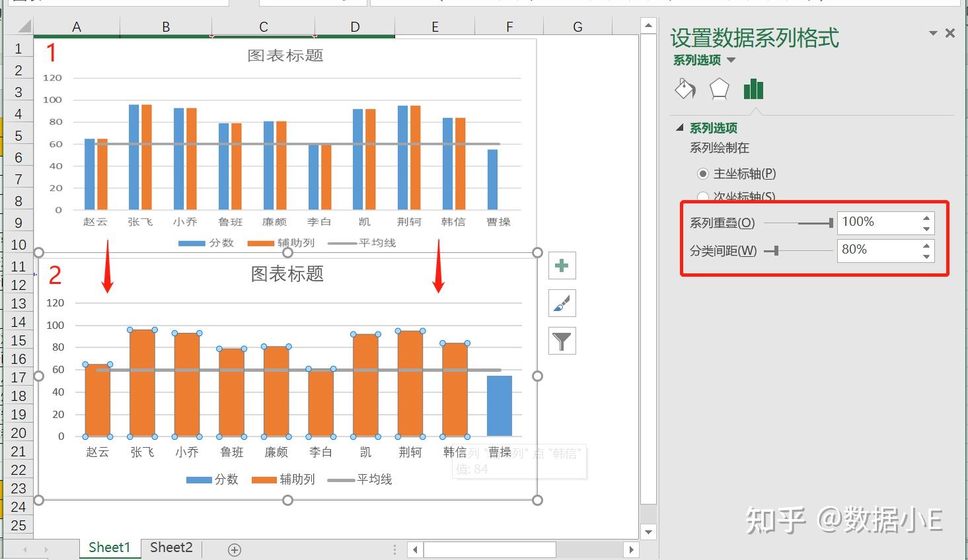Viewport: 968px width, 560px height.
Task: Click the horizontal scrollbar right arrow
Action: click(x=631, y=549)
